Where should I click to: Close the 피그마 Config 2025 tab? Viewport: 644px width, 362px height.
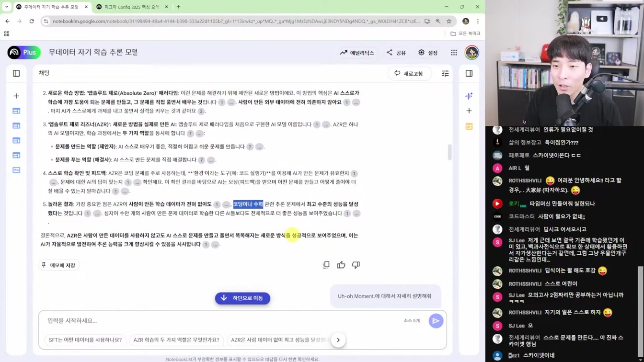click(x=166, y=7)
